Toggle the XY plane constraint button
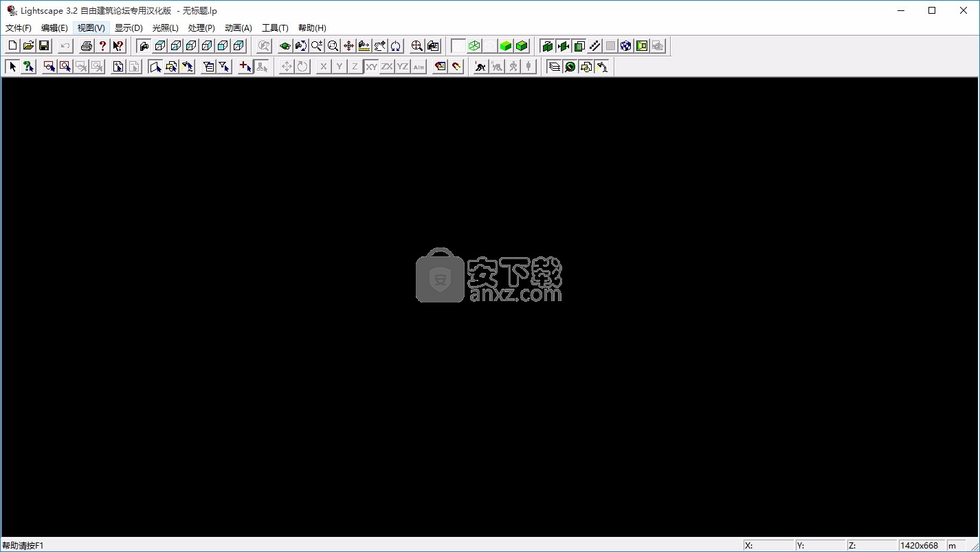Image resolution: width=980 pixels, height=552 pixels. [371, 67]
